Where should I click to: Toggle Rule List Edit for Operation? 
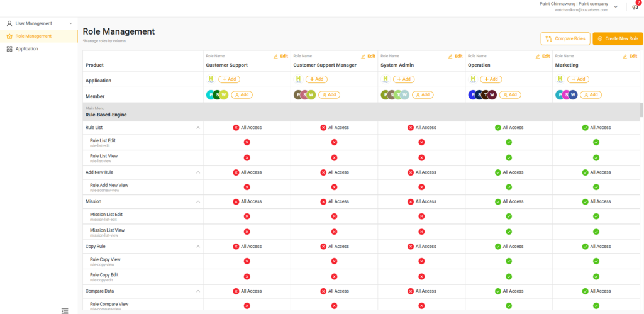[509, 142]
